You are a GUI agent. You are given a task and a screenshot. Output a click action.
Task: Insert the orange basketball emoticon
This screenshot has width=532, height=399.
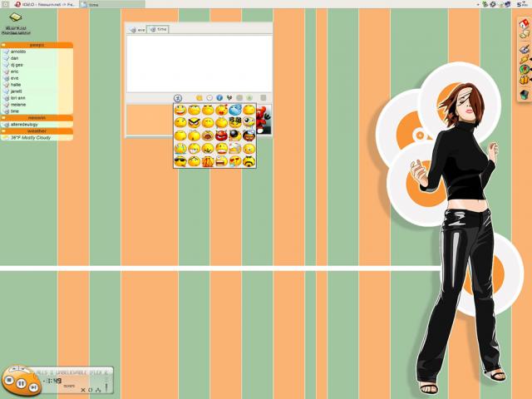tap(208, 161)
